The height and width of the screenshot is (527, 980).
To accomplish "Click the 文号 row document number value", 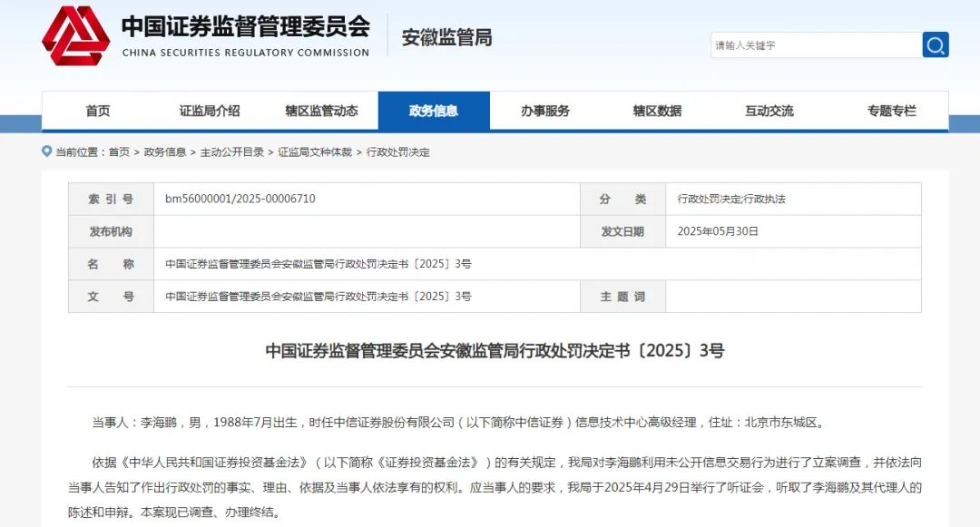I will coord(318,296).
